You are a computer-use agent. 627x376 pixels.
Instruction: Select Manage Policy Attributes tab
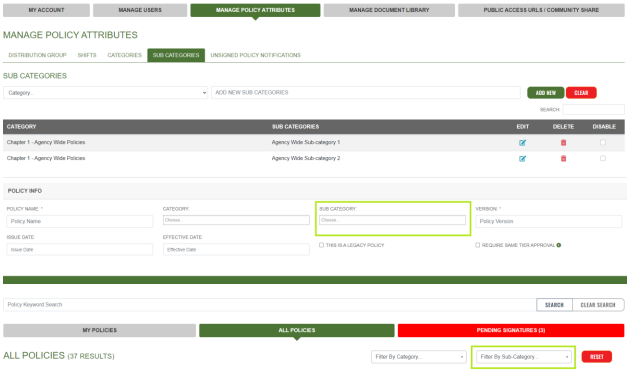(255, 10)
